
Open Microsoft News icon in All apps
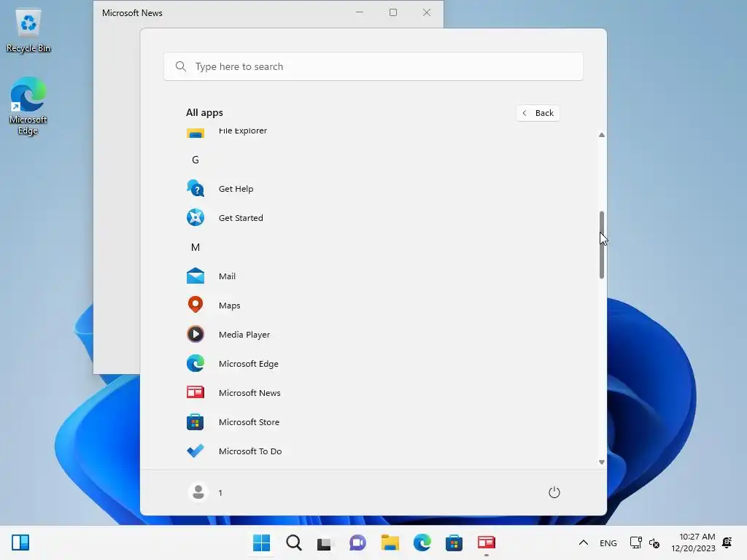[x=196, y=392]
